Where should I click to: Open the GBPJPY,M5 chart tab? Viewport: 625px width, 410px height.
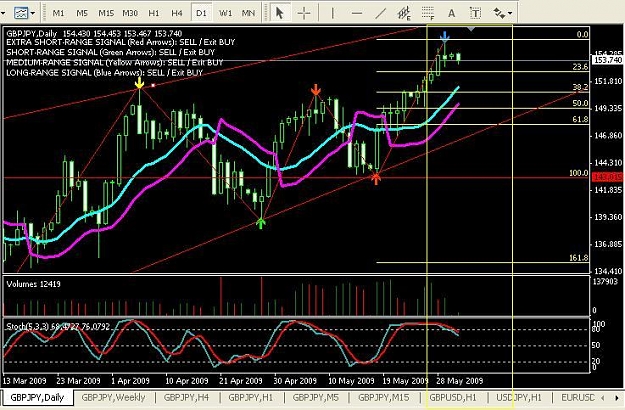(x=316, y=397)
